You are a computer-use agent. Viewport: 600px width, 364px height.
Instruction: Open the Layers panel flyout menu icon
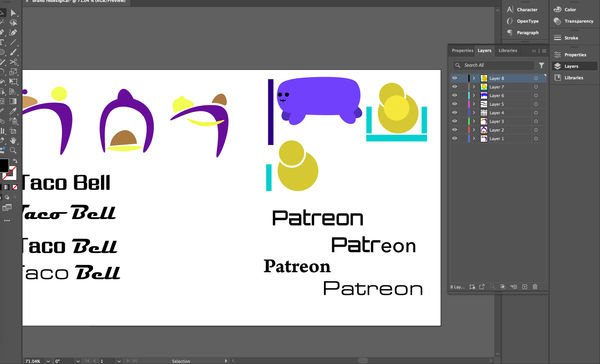point(544,51)
